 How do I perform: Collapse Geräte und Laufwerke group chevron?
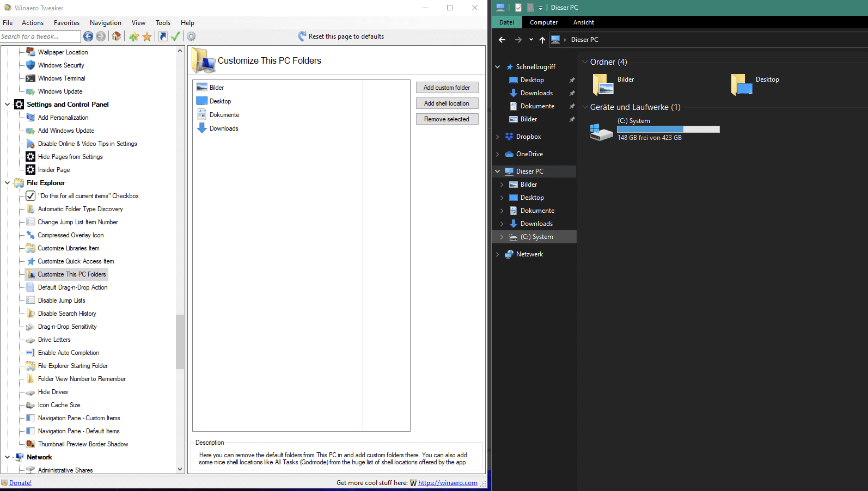tap(585, 107)
